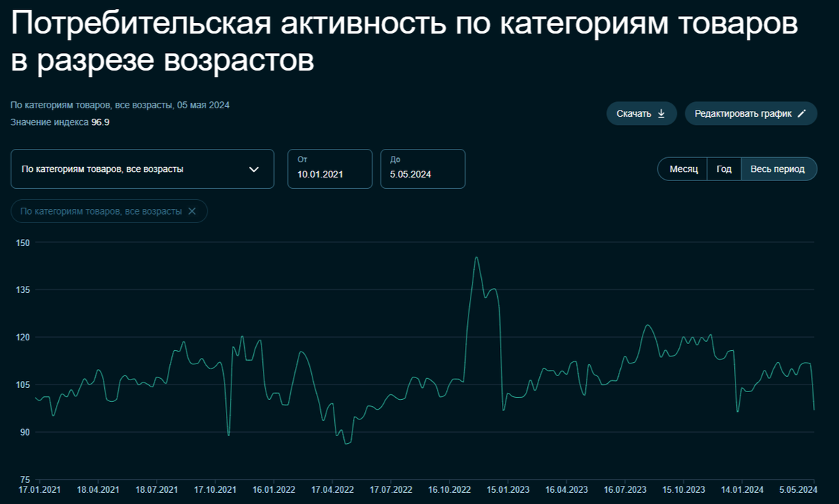
Task: Select the Весь период range
Action: coord(778,169)
